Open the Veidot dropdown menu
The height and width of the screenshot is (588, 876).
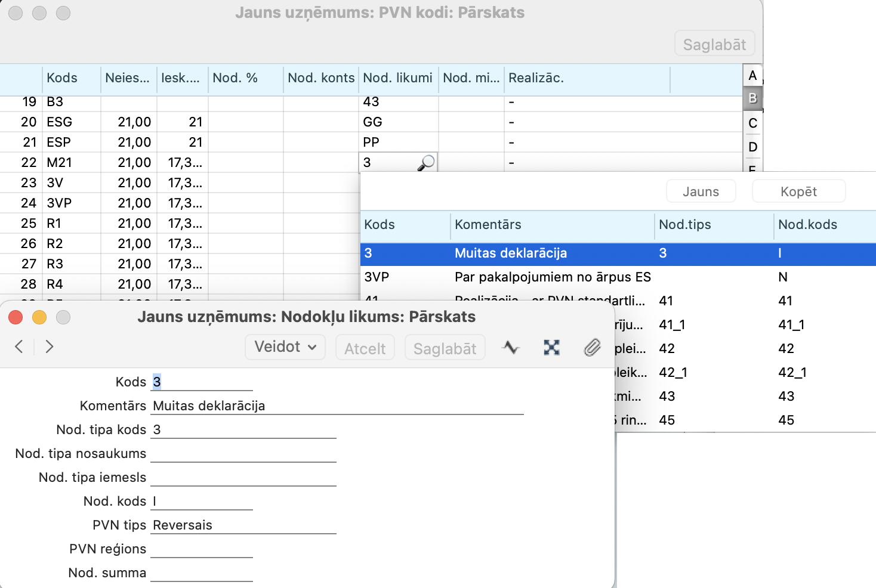(x=285, y=347)
